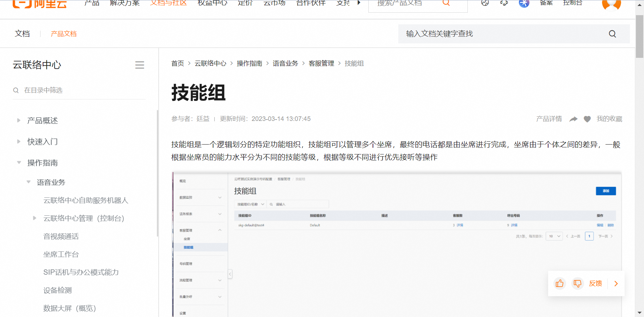Open the 权益中心 header menu
The height and width of the screenshot is (317, 644).
coord(213,3)
